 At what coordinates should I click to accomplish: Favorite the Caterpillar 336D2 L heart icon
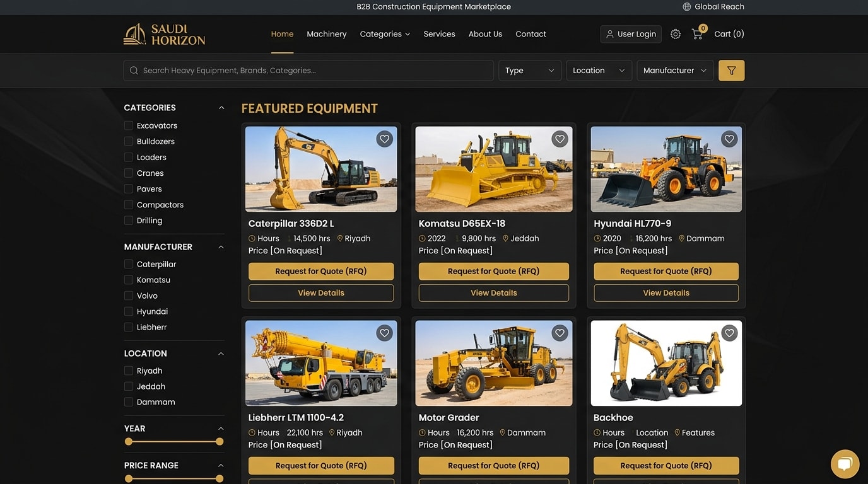384,139
